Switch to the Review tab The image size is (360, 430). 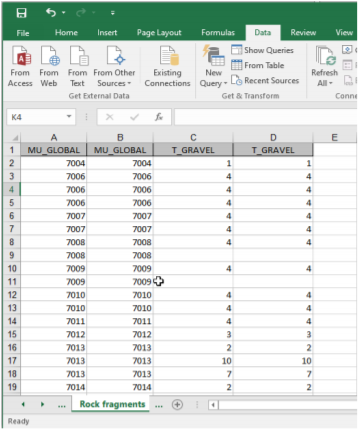(x=303, y=33)
